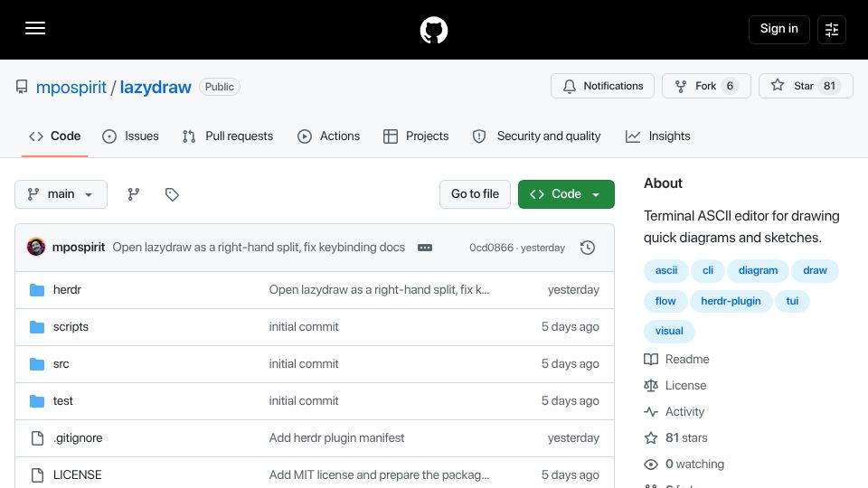Select the diagram topic tag

[758, 270]
